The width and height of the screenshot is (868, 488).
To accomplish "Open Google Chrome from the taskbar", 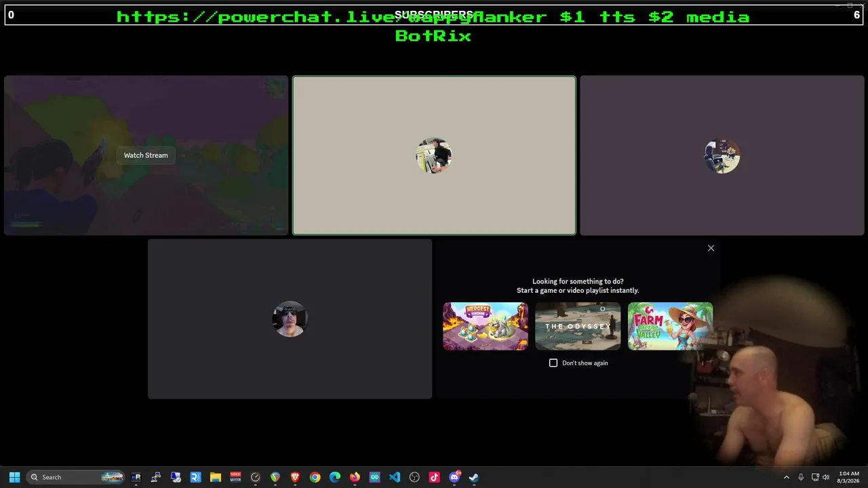I will [315, 477].
